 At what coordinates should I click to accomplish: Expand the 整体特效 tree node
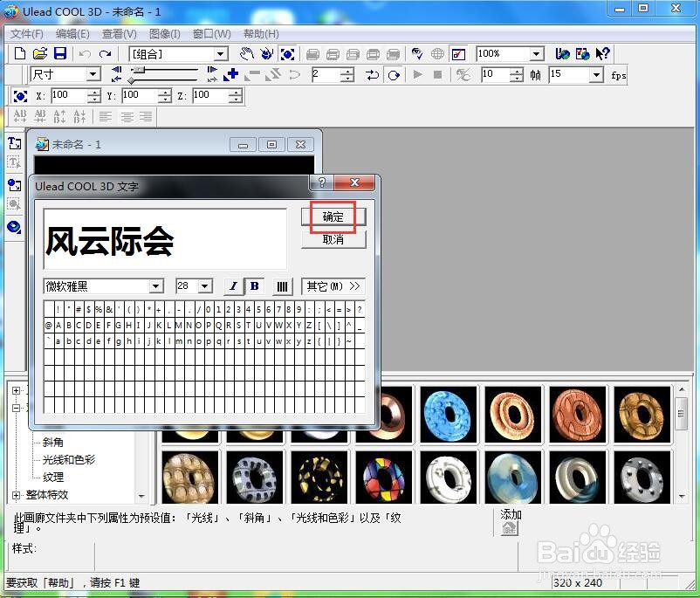[16, 495]
